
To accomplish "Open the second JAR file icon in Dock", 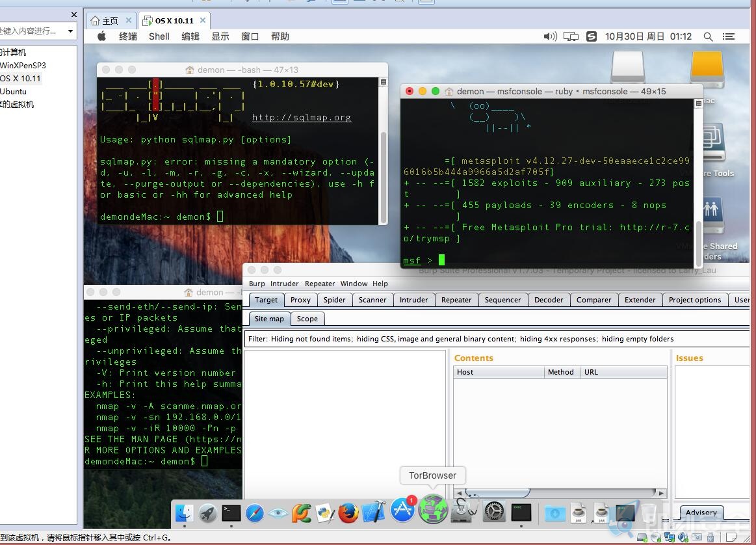I will (x=601, y=513).
